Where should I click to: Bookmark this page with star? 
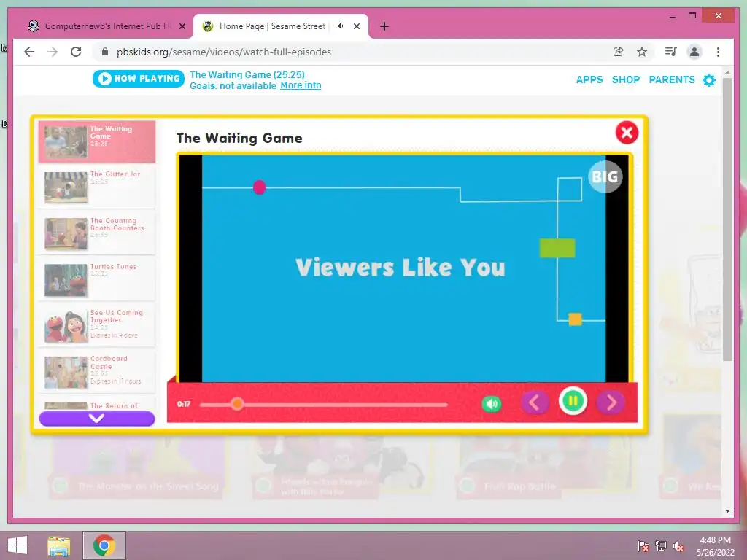[642, 52]
